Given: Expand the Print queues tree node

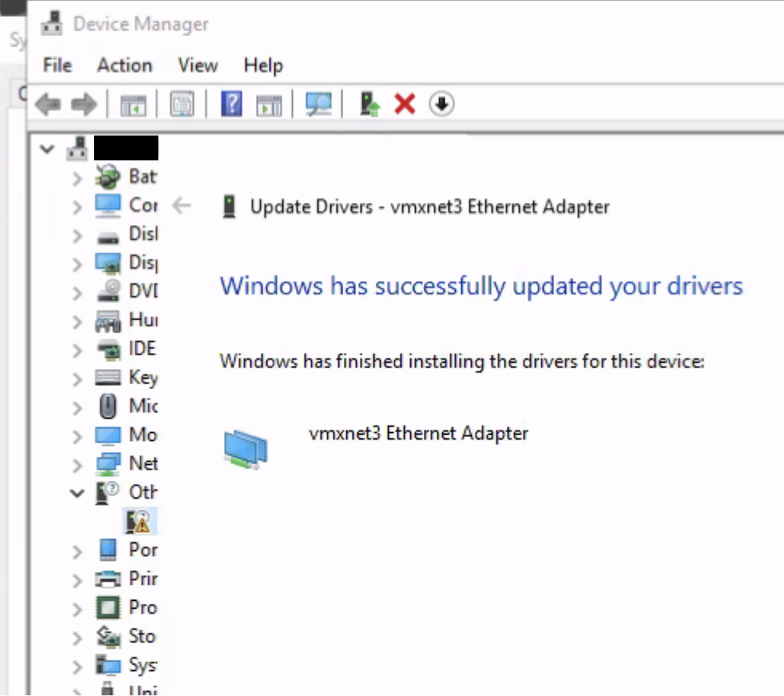Looking at the screenshot, I should pos(77,581).
